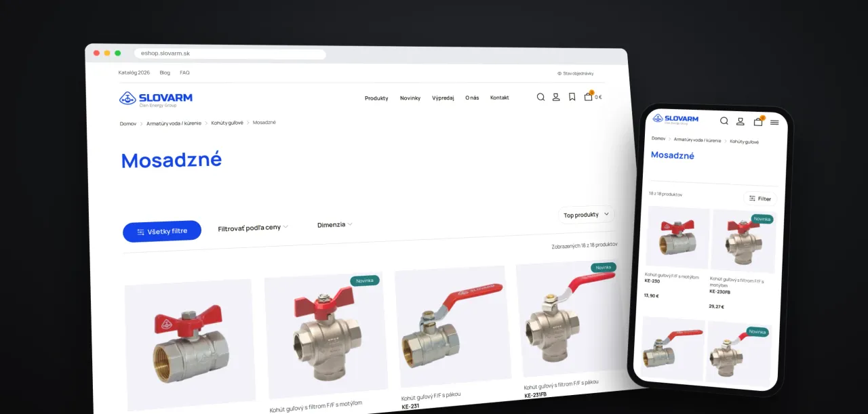
Task: Expand the Dimenzia filter dropdown
Action: [x=335, y=224]
